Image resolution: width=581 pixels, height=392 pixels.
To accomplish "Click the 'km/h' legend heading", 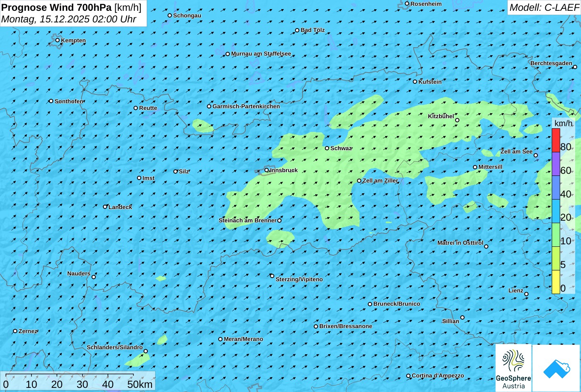I will coord(564,123).
